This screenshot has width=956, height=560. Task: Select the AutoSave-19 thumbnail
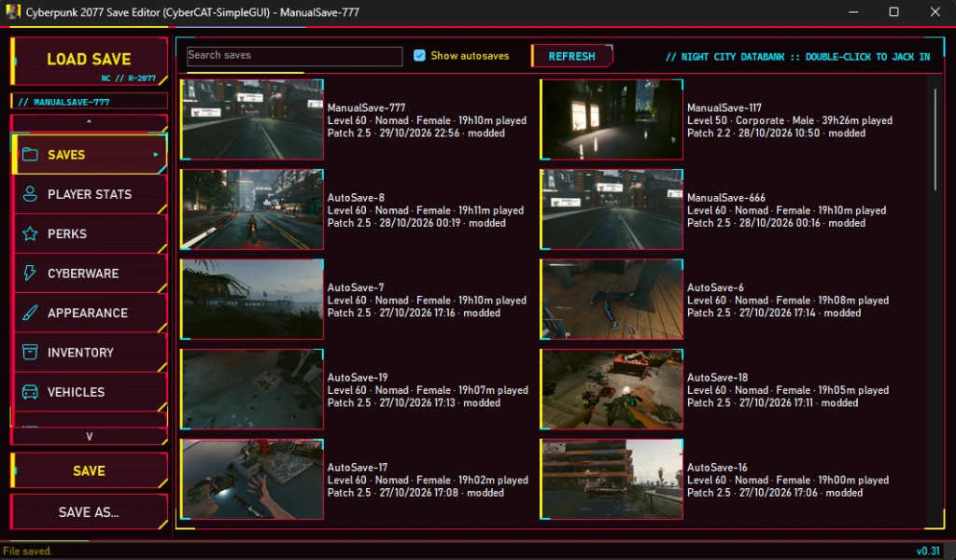tap(252, 389)
